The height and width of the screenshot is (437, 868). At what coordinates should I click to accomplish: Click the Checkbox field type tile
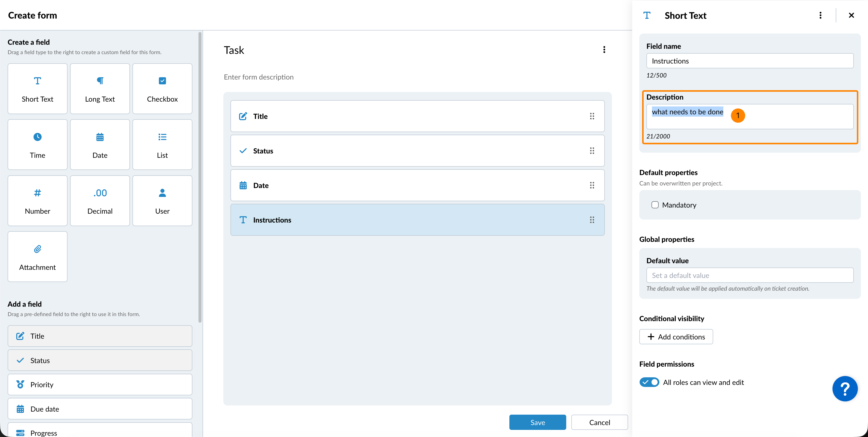tap(162, 89)
